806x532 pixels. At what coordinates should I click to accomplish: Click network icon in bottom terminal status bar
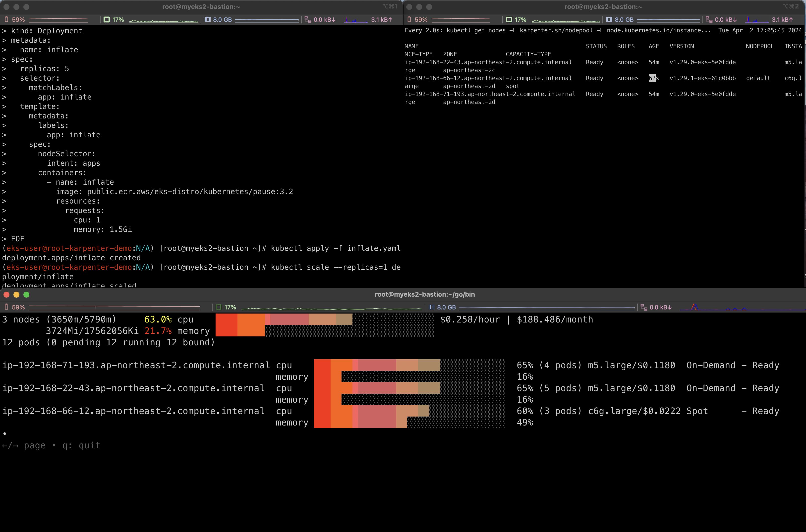click(643, 307)
